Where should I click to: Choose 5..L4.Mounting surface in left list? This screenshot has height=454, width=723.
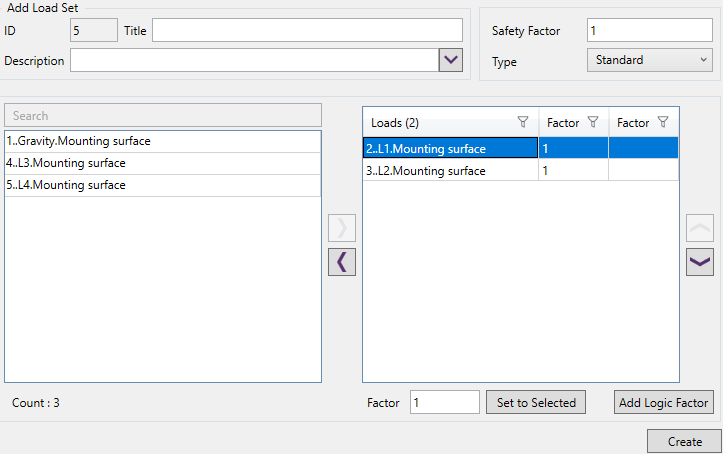[163, 185]
